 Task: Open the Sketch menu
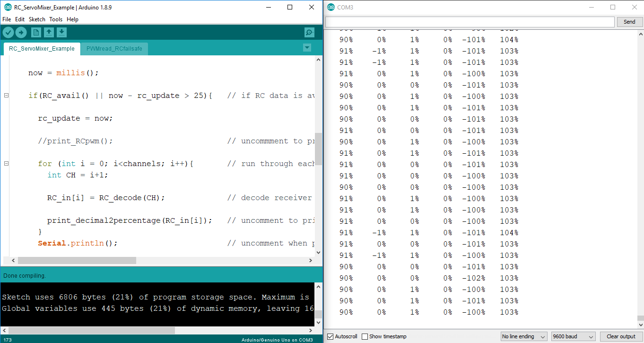point(37,19)
